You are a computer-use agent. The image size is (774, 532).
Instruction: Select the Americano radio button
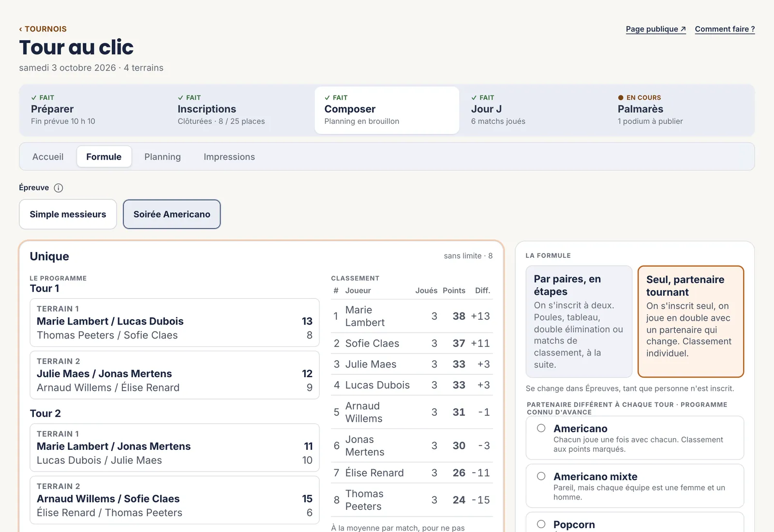pyautogui.click(x=541, y=429)
